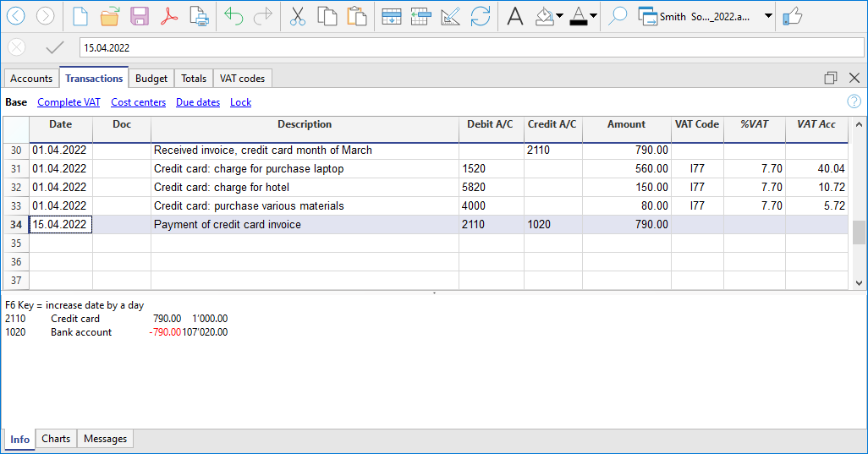Click the Print preview icon

click(199, 16)
